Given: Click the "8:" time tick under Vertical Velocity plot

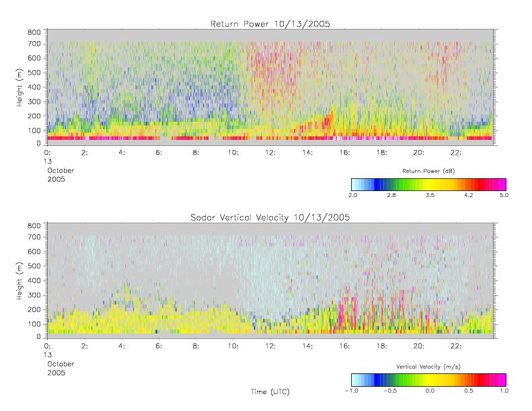Looking at the screenshot, I should [x=196, y=346].
